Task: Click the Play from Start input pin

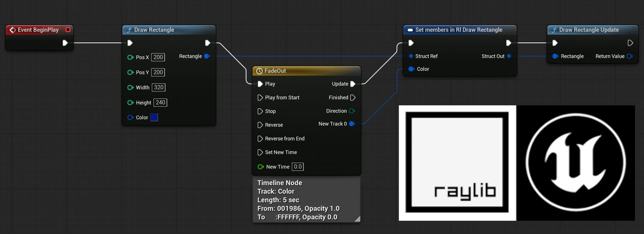Action: 260,97
